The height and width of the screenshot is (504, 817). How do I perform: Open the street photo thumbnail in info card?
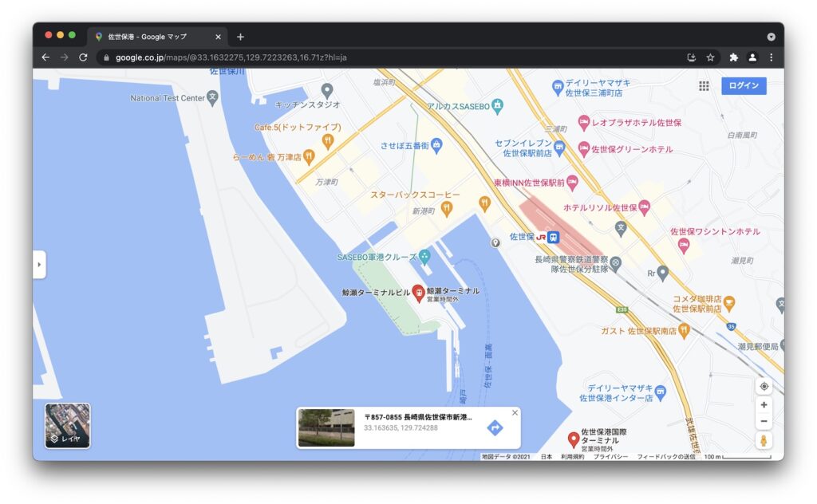pyautogui.click(x=326, y=427)
